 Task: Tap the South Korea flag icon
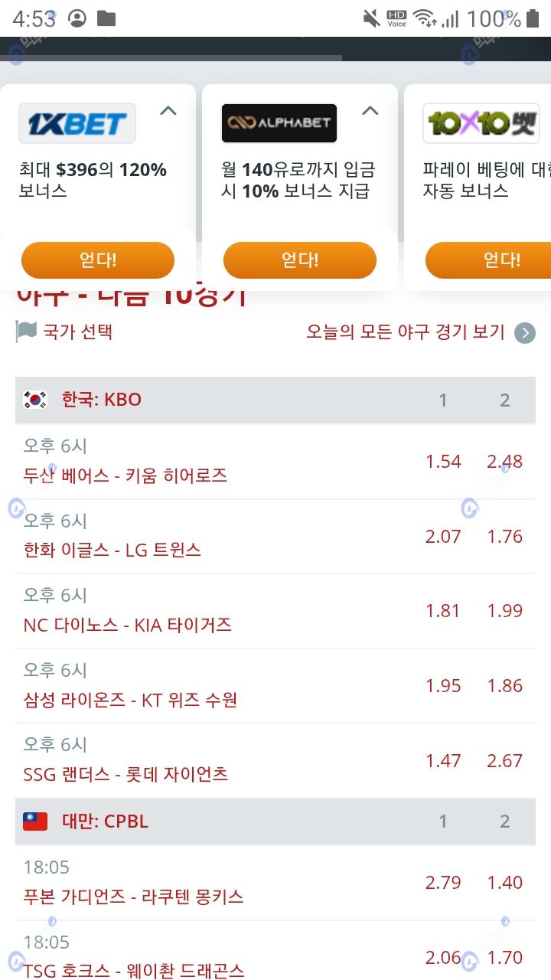(x=35, y=400)
